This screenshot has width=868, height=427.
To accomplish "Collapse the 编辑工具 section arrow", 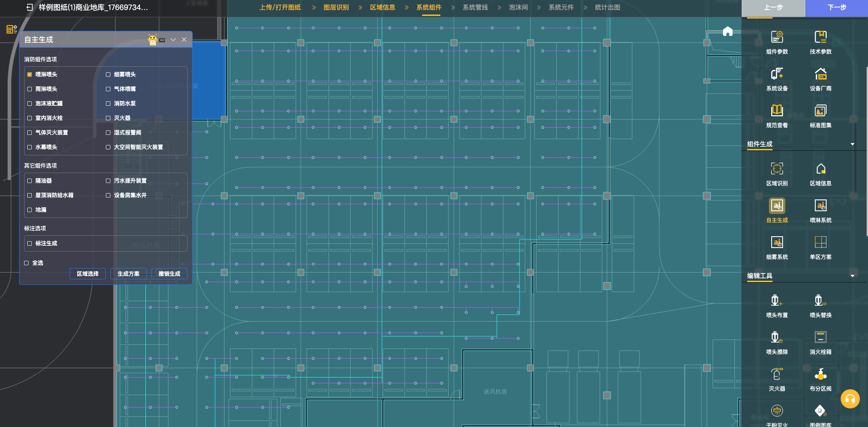I will [852, 276].
